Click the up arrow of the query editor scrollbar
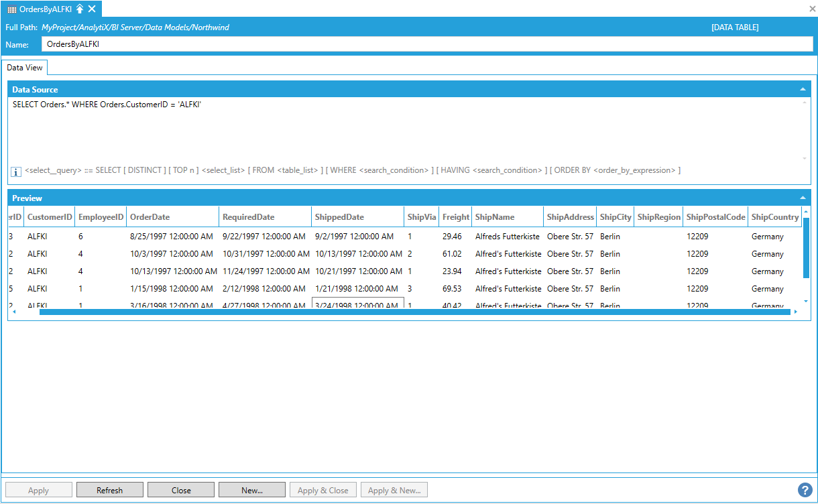The image size is (818, 504). coord(805,103)
